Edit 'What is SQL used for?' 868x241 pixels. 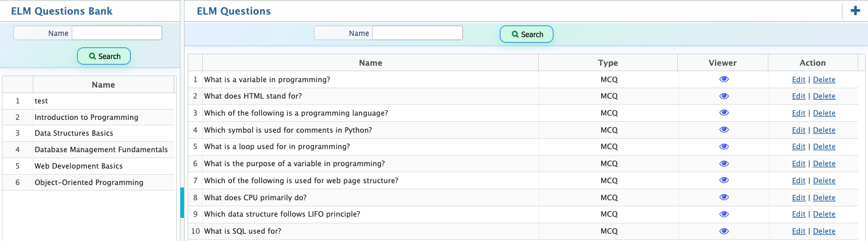799,231
